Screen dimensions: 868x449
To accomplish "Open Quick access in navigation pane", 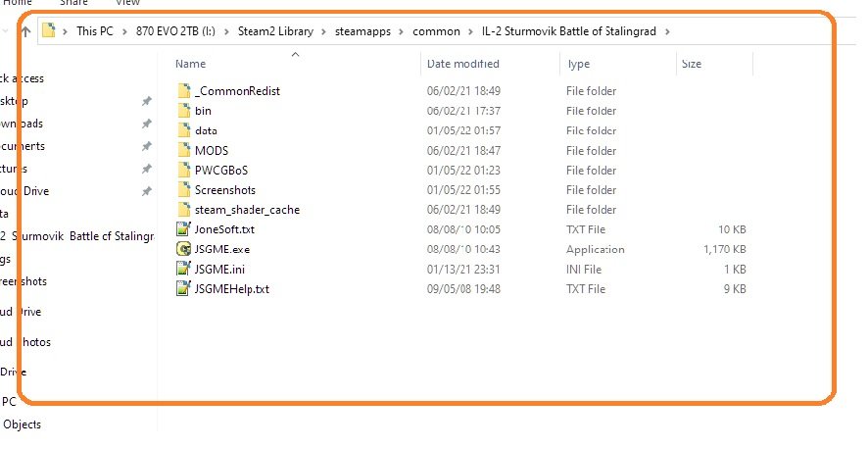I will point(23,78).
